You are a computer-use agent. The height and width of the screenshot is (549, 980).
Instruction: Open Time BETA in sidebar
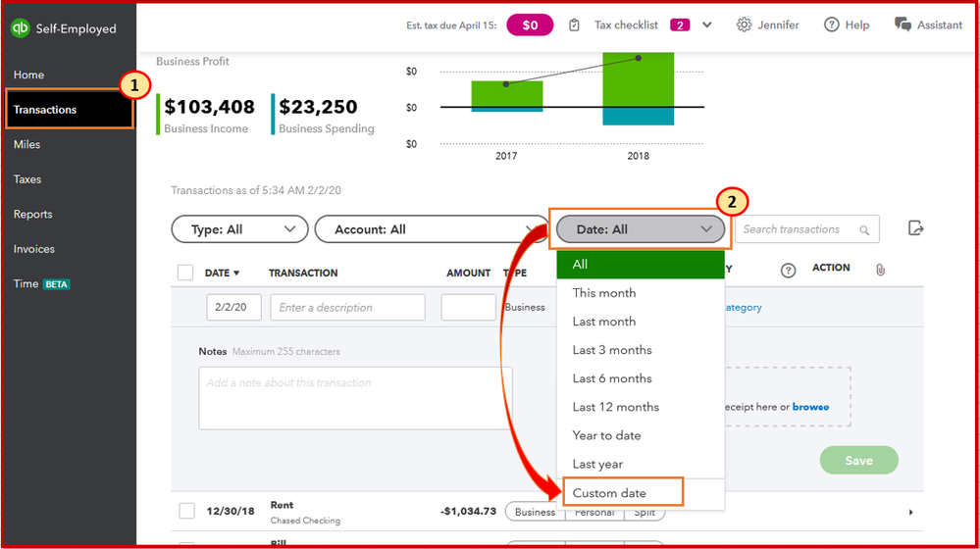pyautogui.click(x=42, y=283)
